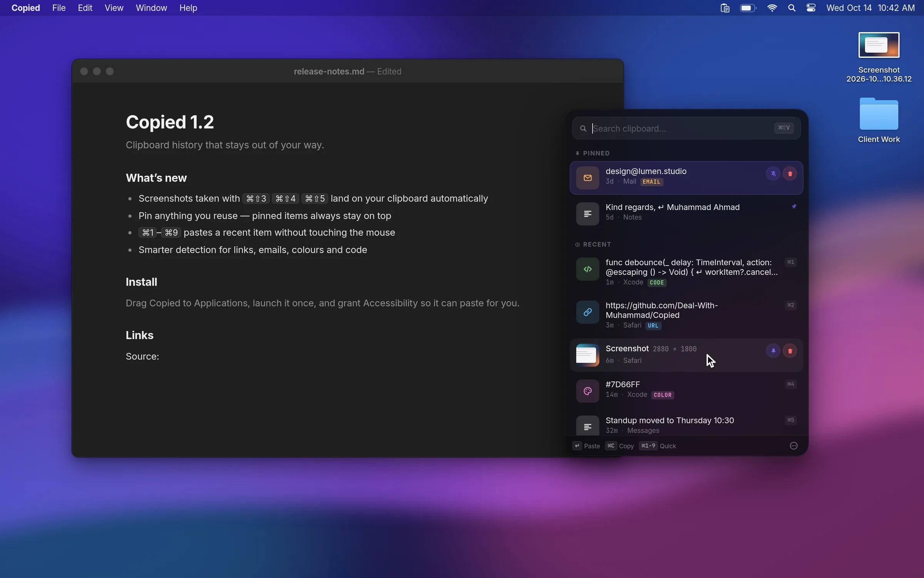Click the pin marker on Kind regards clip
924x578 pixels.
point(794,207)
